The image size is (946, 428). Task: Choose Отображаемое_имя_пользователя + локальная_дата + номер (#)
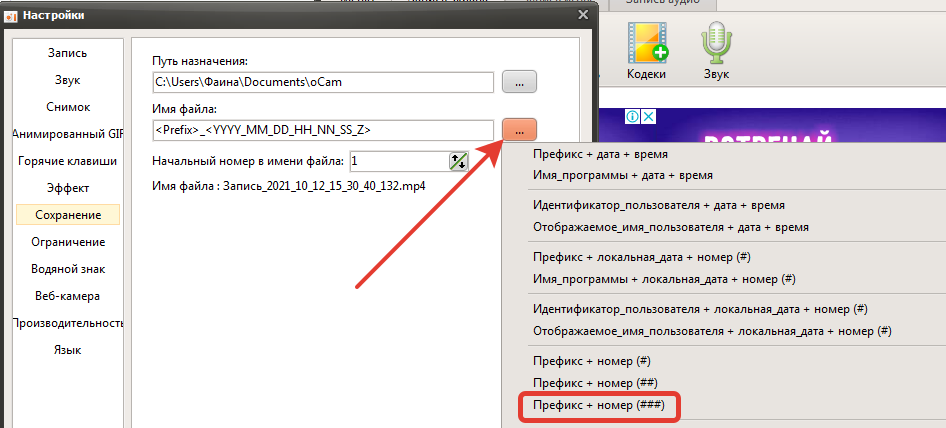(713, 331)
